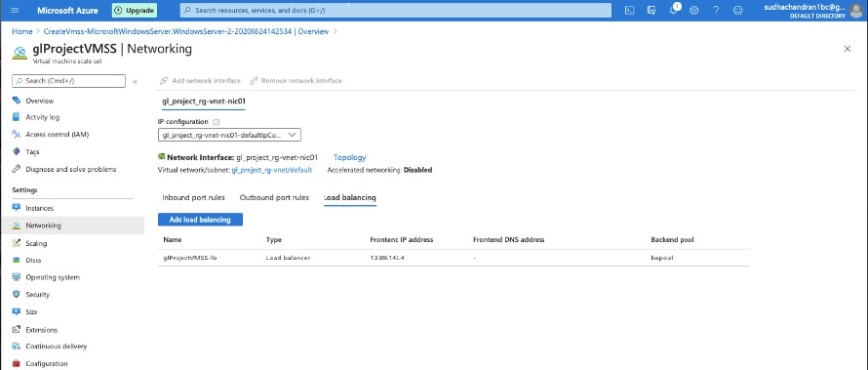Open the IP configuration dropdown
868x370 pixels.
[229, 134]
